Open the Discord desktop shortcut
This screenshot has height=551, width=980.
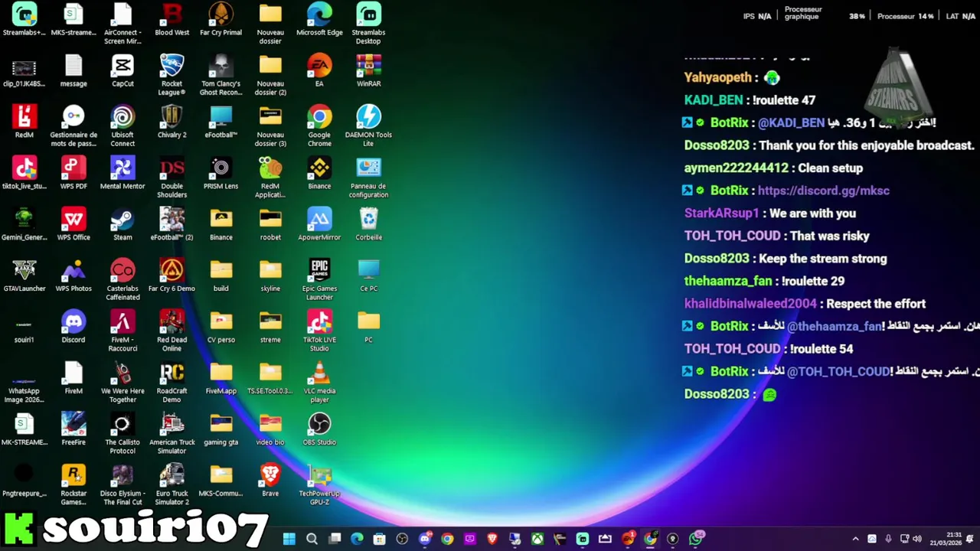coord(73,327)
